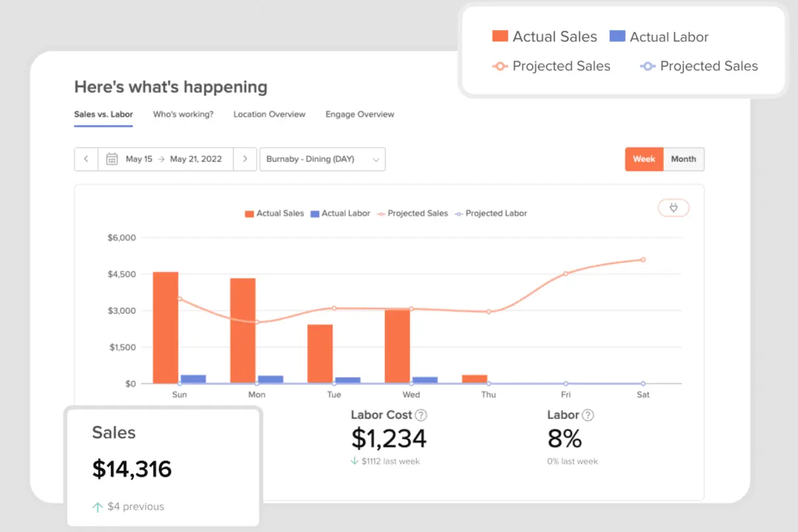This screenshot has height=532, width=798.
Task: Click the May 21, 2022 end date
Action: [x=196, y=159]
